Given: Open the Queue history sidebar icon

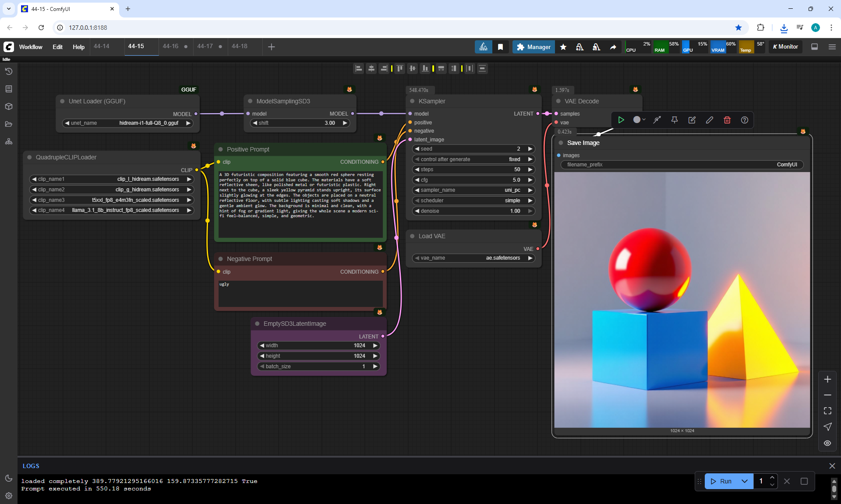Looking at the screenshot, I should point(9,71).
